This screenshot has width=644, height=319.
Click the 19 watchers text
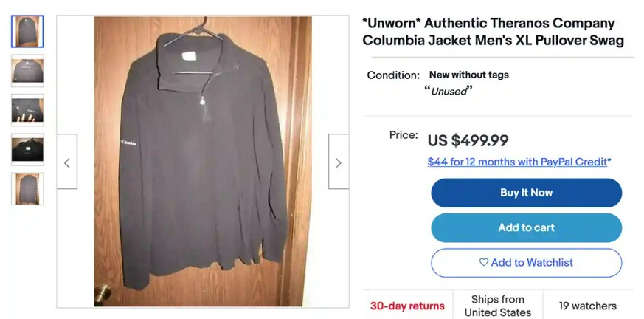pyautogui.click(x=587, y=306)
